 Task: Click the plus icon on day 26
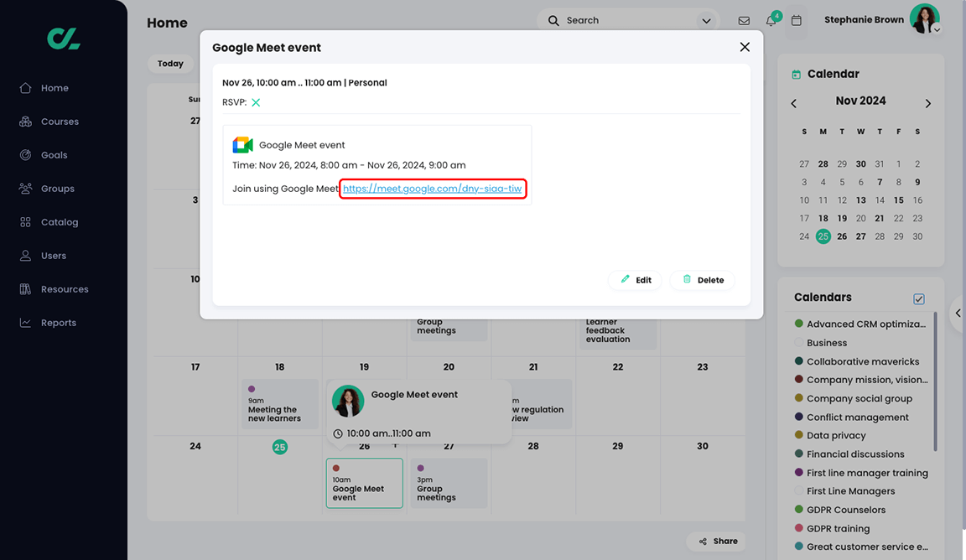tap(395, 445)
